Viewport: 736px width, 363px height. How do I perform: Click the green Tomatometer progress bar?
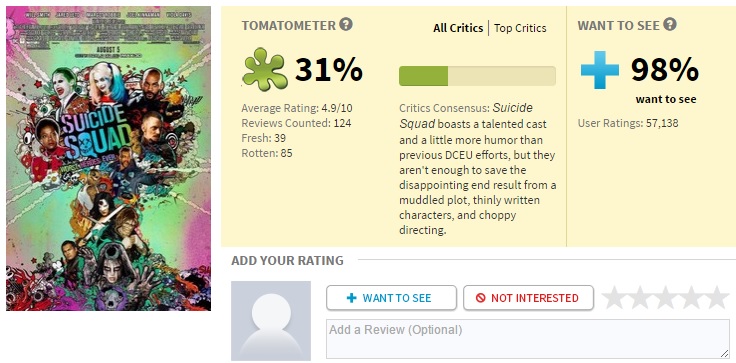pyautogui.click(x=477, y=76)
